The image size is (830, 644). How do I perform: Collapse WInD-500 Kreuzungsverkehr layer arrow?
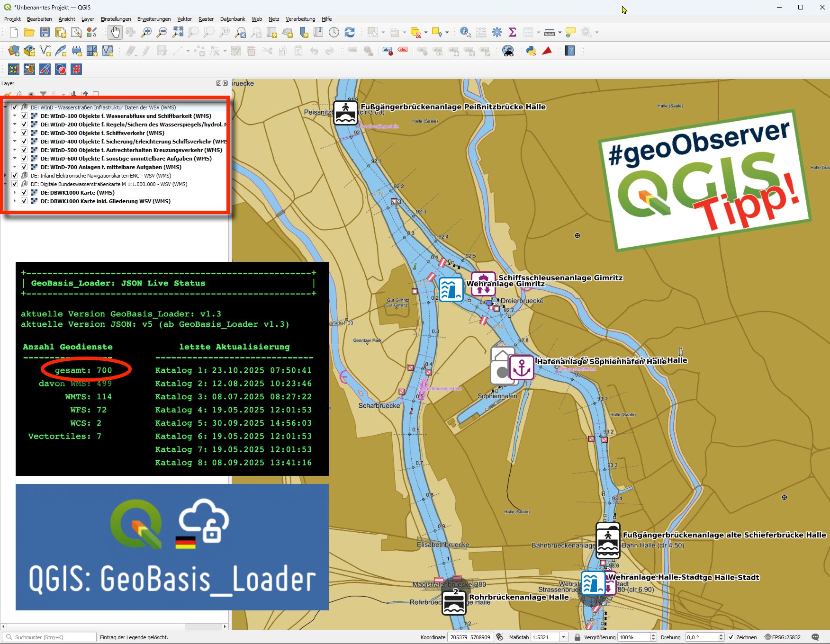(x=15, y=150)
